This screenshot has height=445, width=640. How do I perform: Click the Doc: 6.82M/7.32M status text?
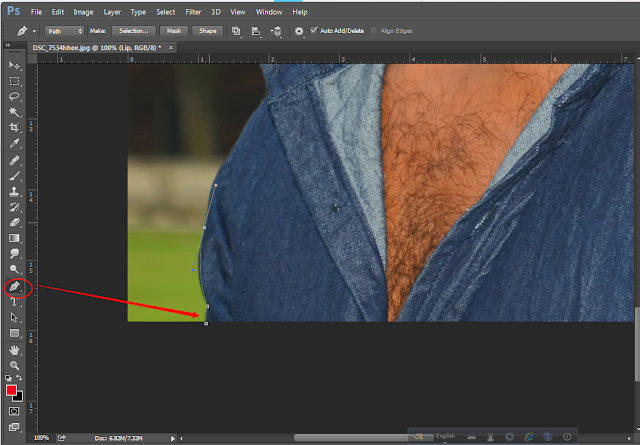coord(118,438)
